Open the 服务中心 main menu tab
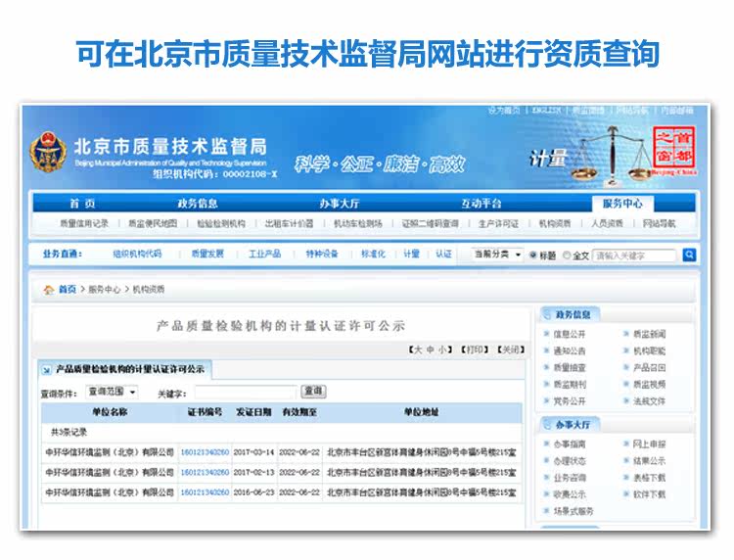 622,204
